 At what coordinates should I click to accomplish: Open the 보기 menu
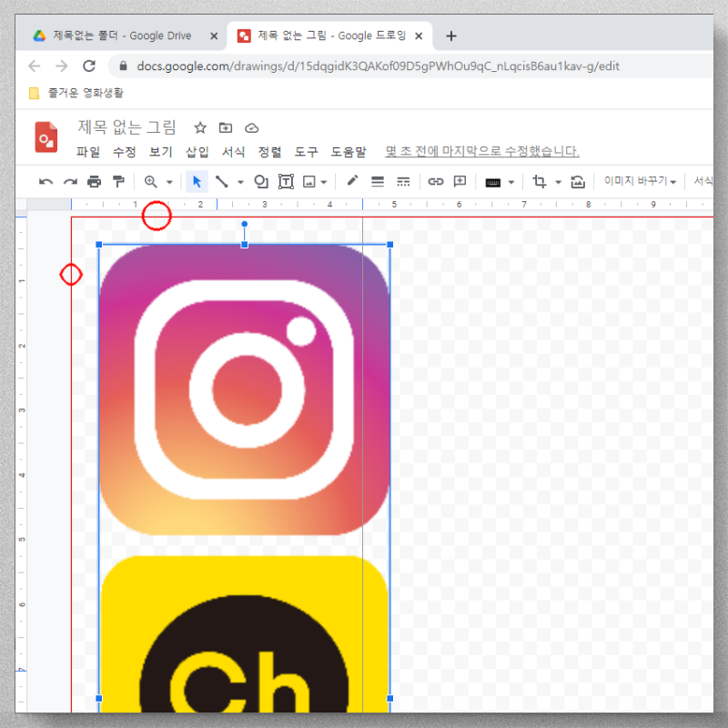click(x=161, y=151)
